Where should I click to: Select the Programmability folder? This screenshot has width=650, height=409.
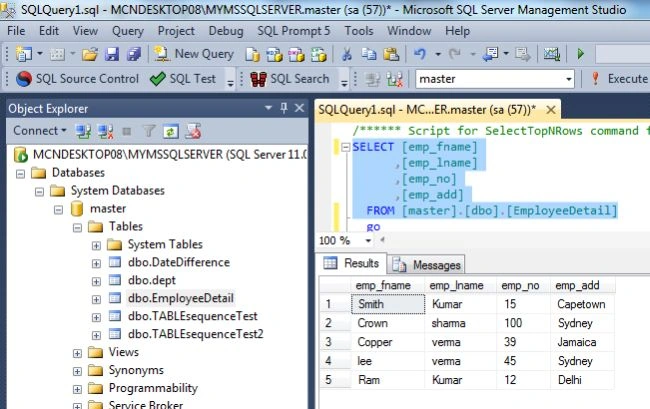(153, 388)
